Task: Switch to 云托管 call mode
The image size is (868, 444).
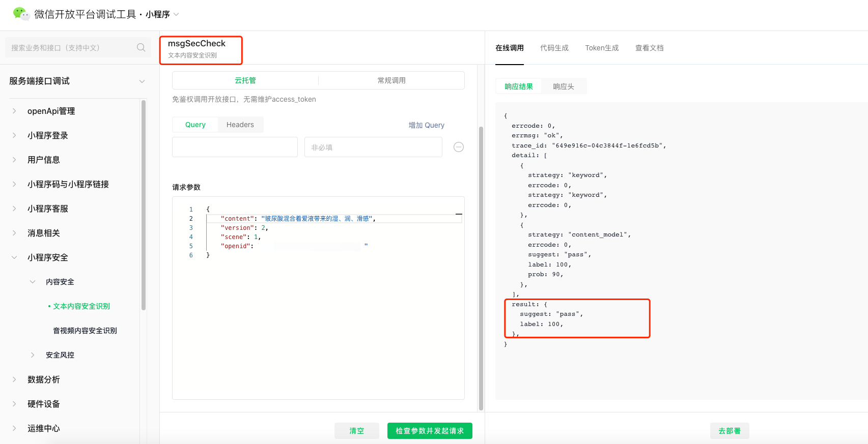Action: point(245,80)
